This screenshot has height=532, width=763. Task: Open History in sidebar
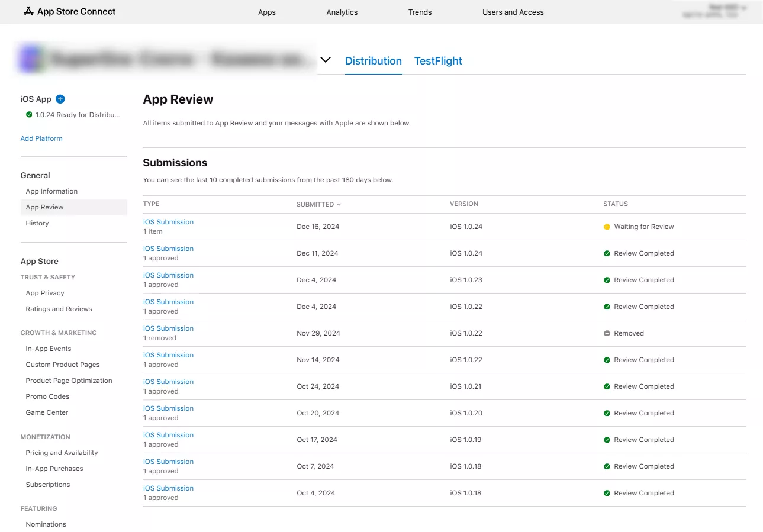pyautogui.click(x=37, y=223)
